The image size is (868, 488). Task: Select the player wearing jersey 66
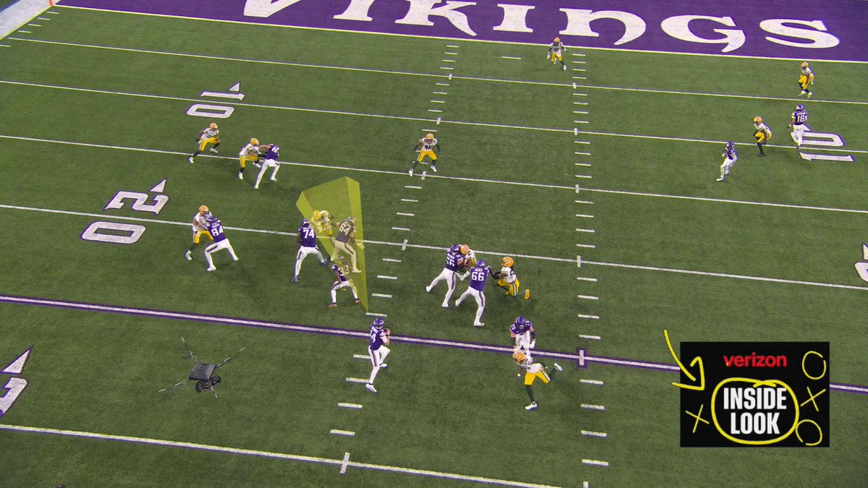[474, 291]
